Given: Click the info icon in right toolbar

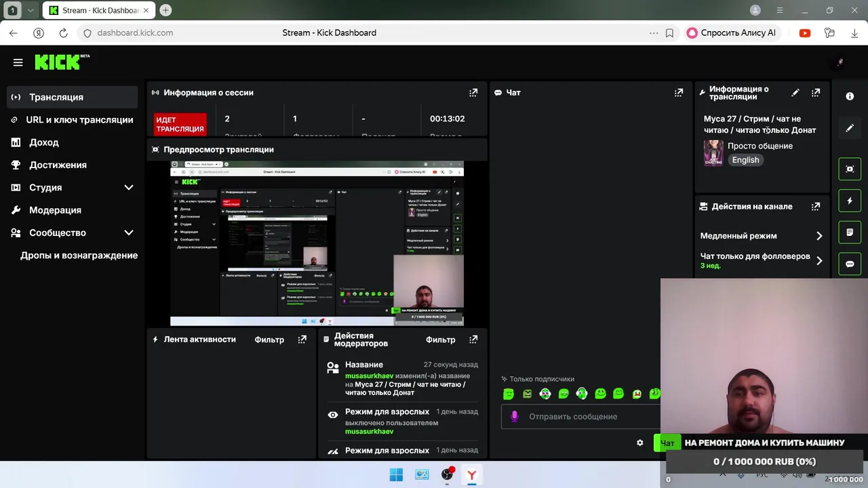Looking at the screenshot, I should pyautogui.click(x=850, y=96).
